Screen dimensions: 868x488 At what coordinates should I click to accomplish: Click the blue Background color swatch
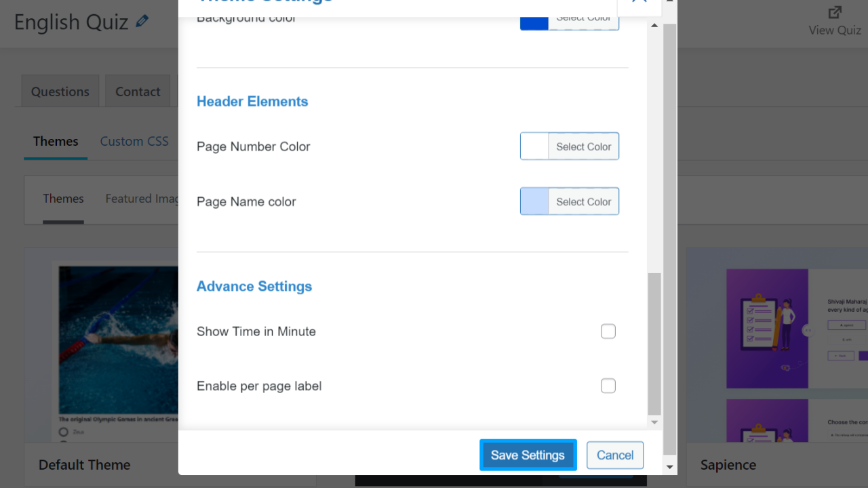coord(534,22)
